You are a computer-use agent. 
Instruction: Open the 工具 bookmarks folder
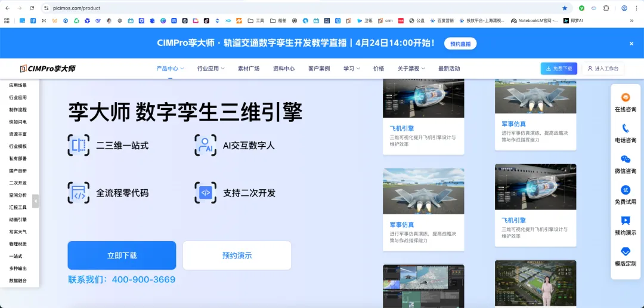point(255,20)
